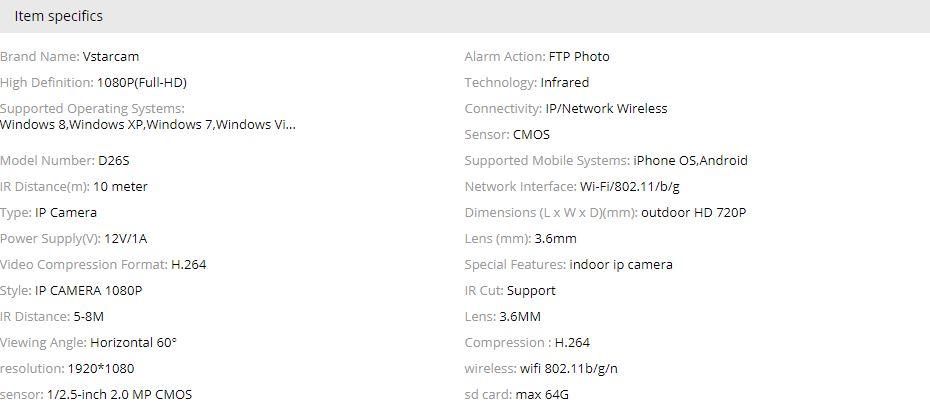Click the Sensor CMOS value
This screenshot has height=413, width=930.
(531, 135)
